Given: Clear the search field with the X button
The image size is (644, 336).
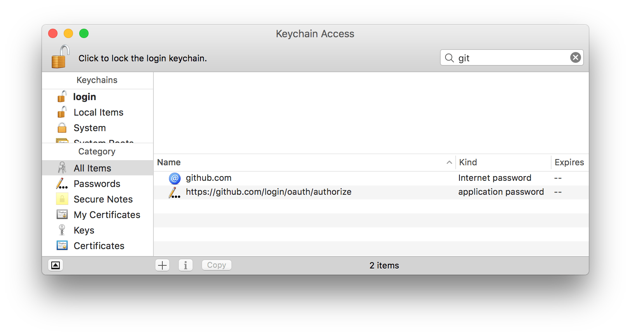Looking at the screenshot, I should pyautogui.click(x=575, y=58).
